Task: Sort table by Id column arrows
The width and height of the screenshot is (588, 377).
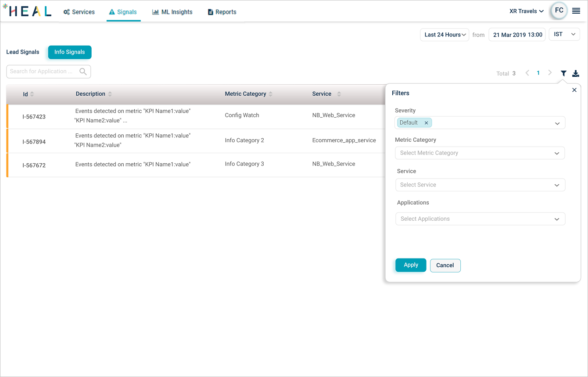Action: coord(32,94)
